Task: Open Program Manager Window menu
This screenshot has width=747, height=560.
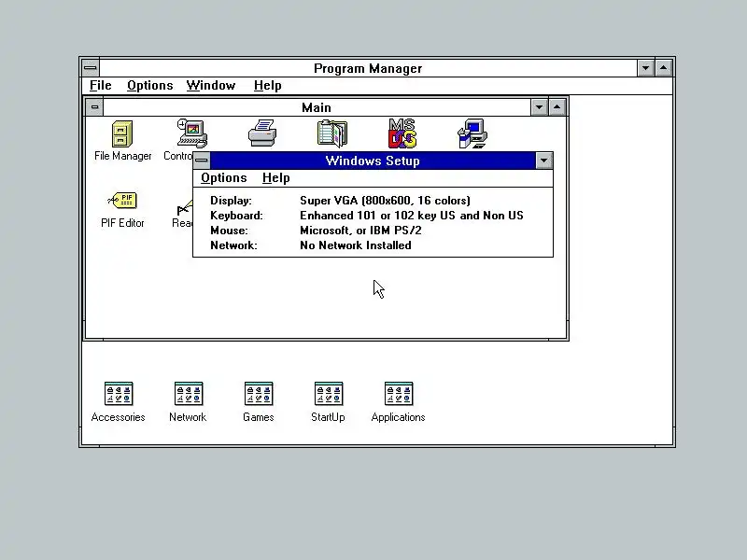Action: (x=211, y=86)
